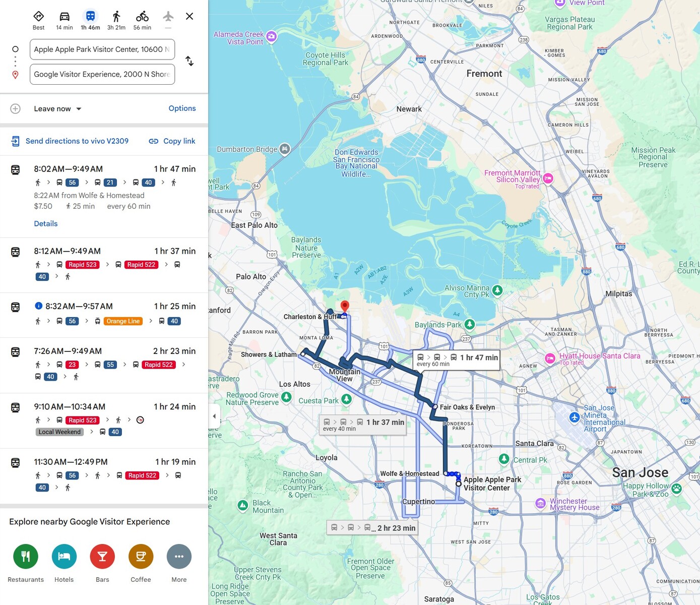Open the Baylands Park marker
Image resolution: width=700 pixels, height=605 pixels.
[470, 324]
